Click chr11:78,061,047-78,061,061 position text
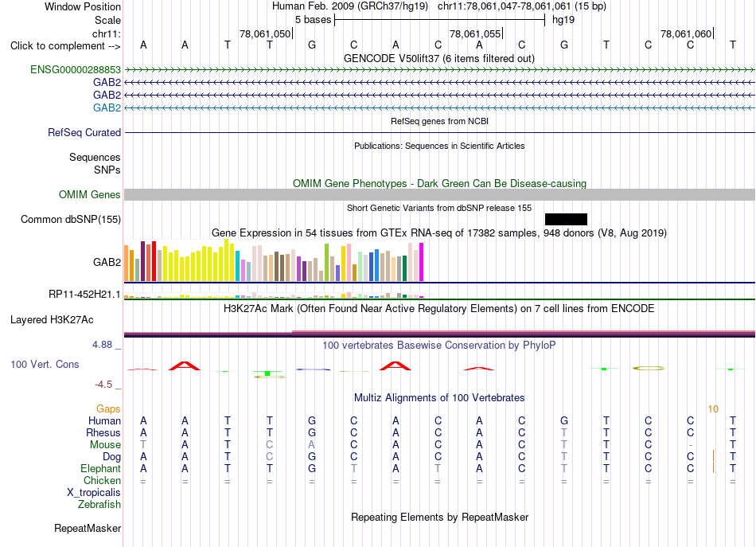Image resolution: width=756 pixels, height=547 pixels. [504, 6]
